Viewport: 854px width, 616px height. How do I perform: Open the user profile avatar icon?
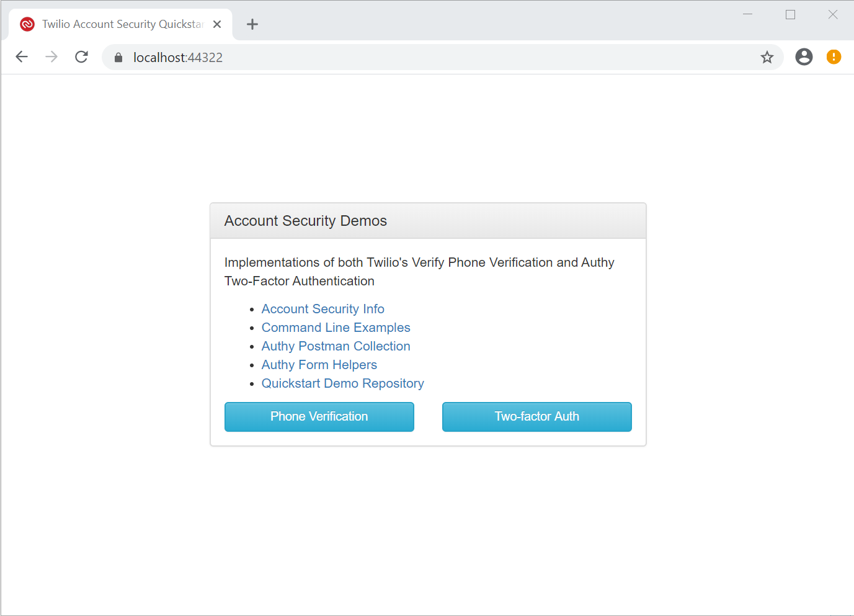(x=804, y=57)
